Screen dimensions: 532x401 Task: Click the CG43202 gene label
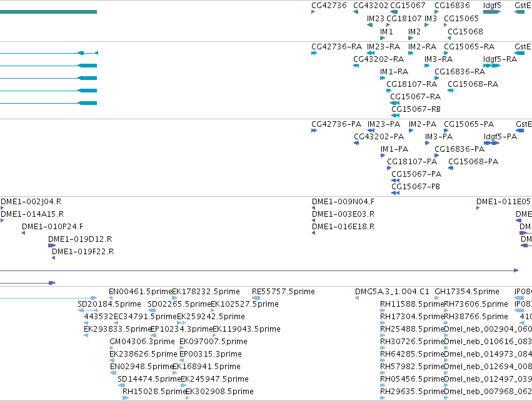(x=371, y=6)
